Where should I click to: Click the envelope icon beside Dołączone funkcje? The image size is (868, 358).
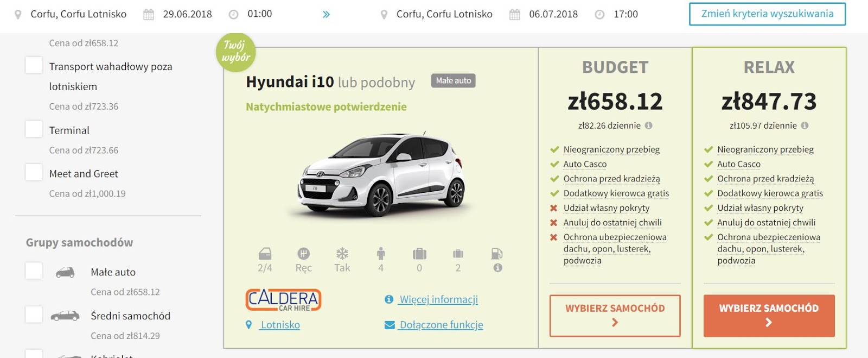click(x=390, y=325)
